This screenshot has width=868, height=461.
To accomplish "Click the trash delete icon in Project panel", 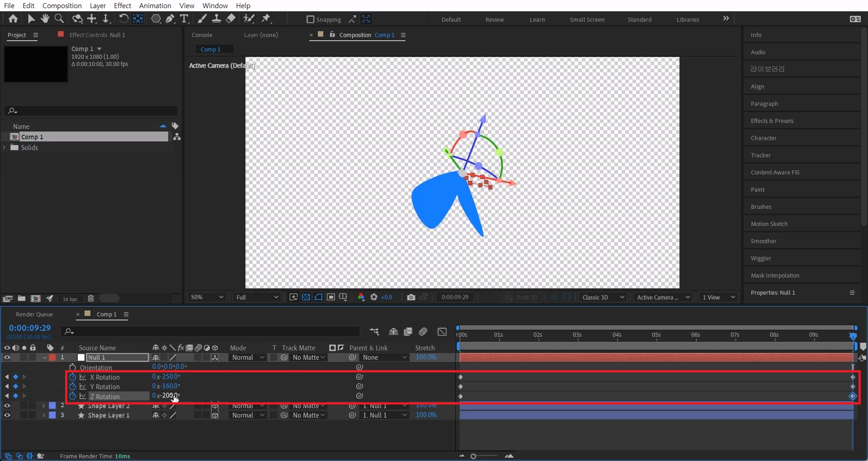I will [91, 298].
